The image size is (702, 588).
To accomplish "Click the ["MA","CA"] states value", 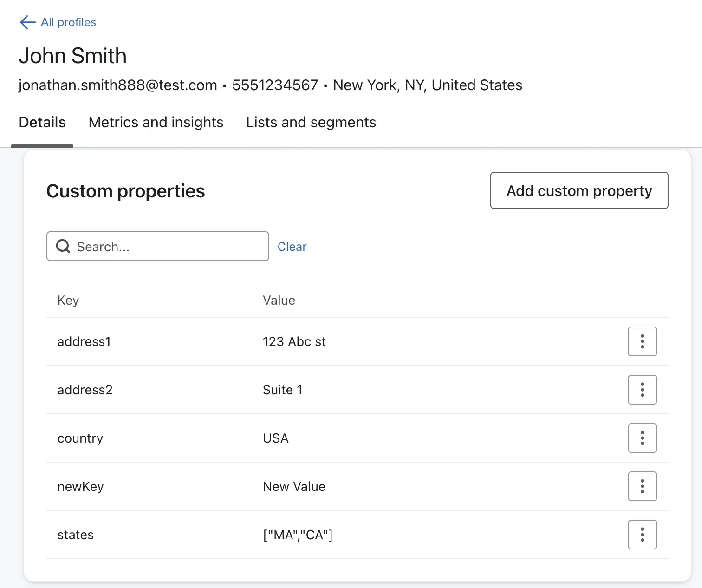I will pos(298,535).
